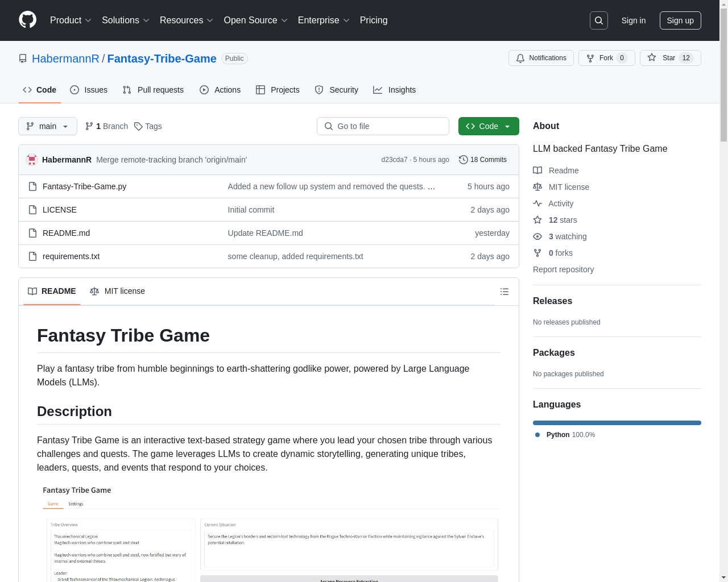
Task: Open the main branch selector dropdown
Action: (x=48, y=126)
